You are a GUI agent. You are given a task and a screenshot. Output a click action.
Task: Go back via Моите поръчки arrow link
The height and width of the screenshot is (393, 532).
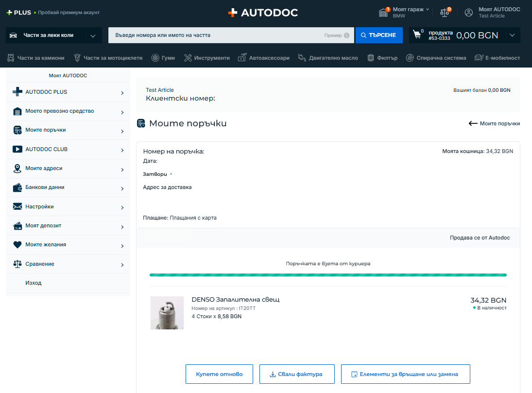(x=494, y=123)
